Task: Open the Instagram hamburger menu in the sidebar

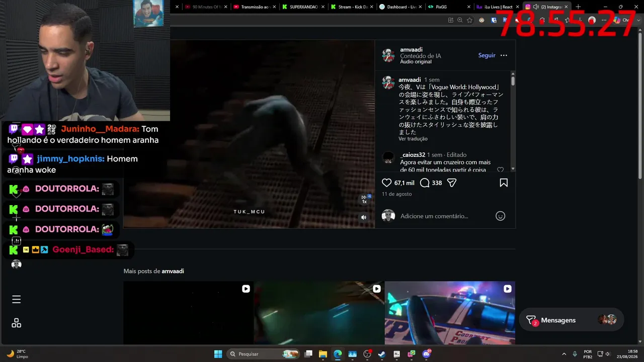Action: (17, 300)
